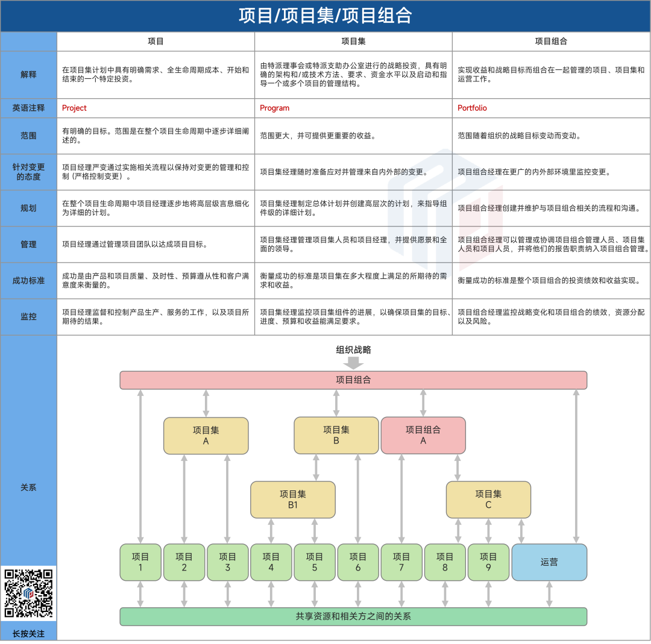Switch to the 项目集 column header
The width and height of the screenshot is (651, 644).
[353, 41]
